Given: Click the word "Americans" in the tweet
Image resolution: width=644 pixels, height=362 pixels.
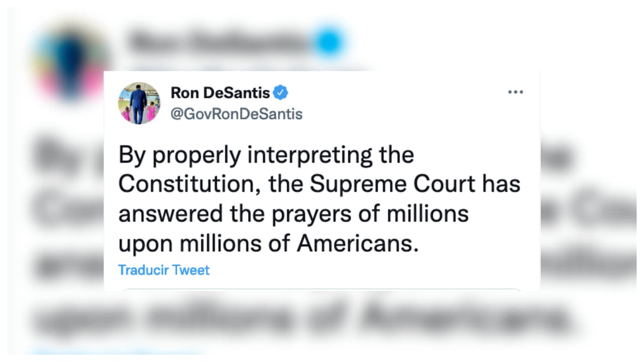Looking at the screenshot, I should pos(357,244).
